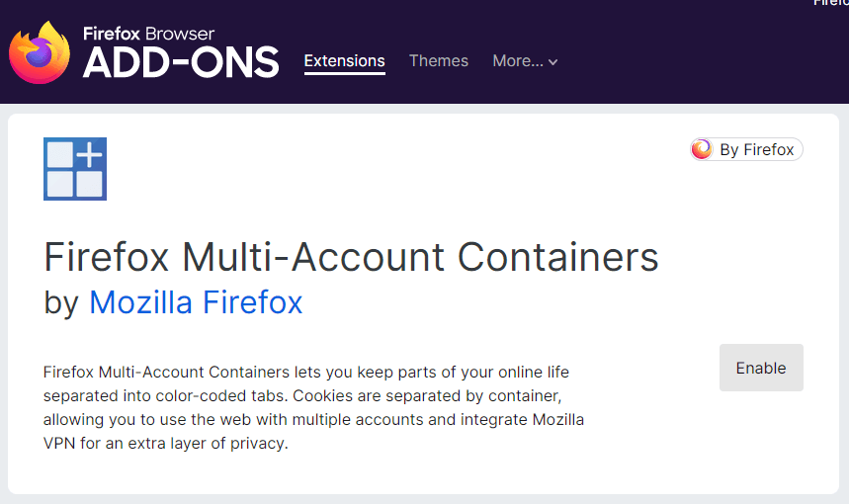Click blank white space in the add-on card
Viewport: 849px width, 504px height.
pos(445,178)
